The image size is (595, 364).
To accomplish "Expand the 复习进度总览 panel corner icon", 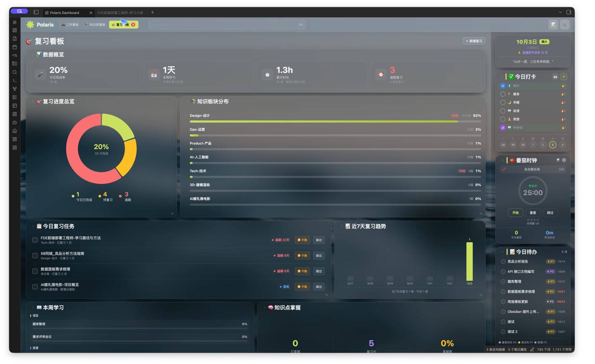I will tap(172, 214).
